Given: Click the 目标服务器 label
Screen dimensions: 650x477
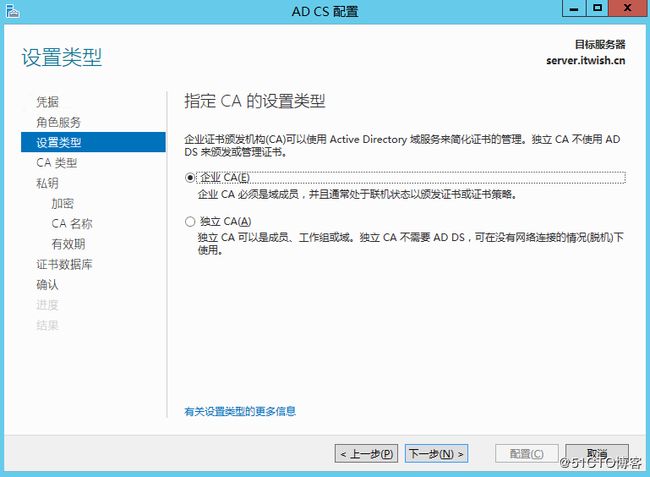Looking at the screenshot, I should click(600, 44).
